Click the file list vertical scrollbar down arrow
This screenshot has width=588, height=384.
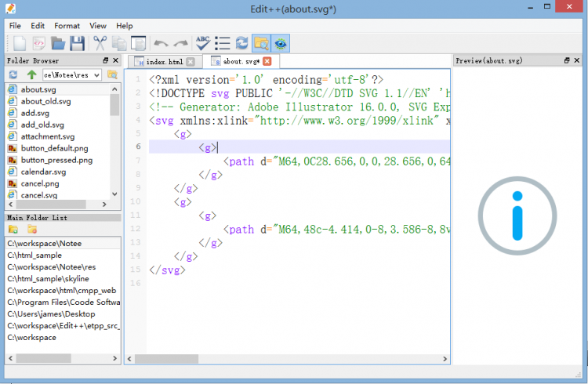tap(115, 194)
